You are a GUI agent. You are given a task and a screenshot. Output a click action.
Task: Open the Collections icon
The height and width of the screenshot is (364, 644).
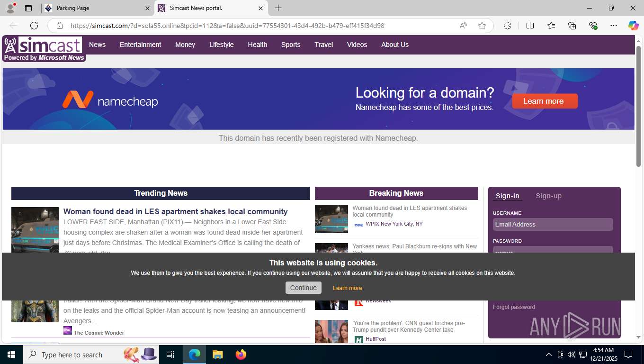coord(572,26)
